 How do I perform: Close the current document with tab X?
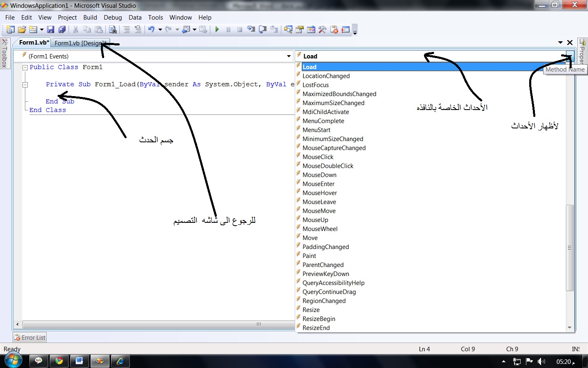570,43
